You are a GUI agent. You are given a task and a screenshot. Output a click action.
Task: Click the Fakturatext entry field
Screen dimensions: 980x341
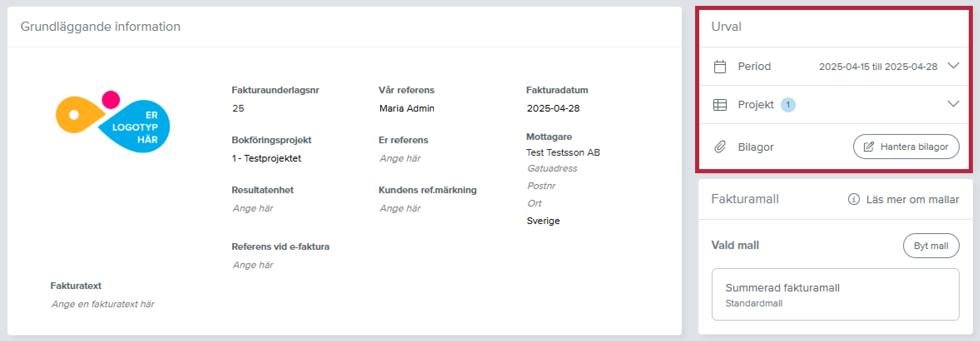(x=103, y=304)
